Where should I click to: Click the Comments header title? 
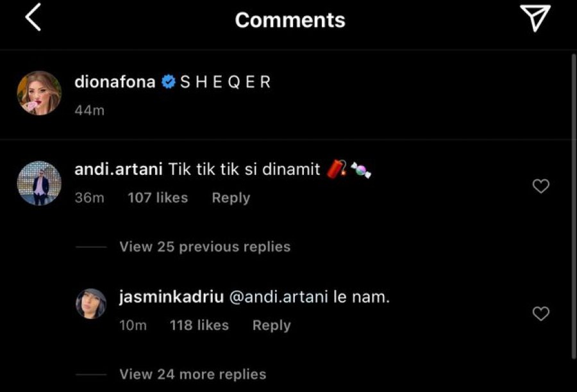pyautogui.click(x=290, y=20)
